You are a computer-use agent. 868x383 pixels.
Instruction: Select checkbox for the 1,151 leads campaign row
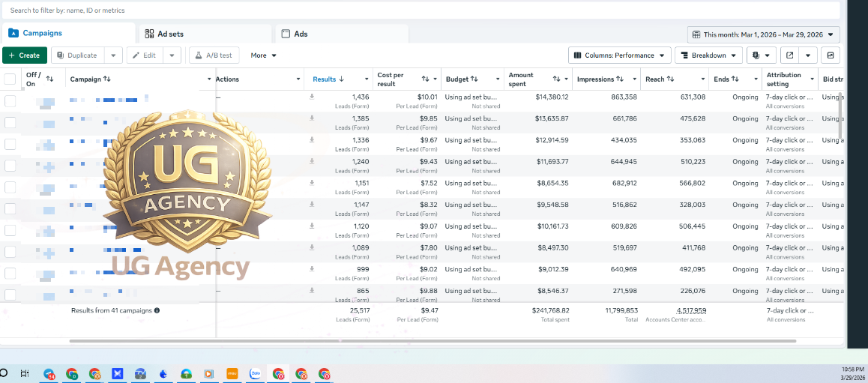click(x=10, y=187)
